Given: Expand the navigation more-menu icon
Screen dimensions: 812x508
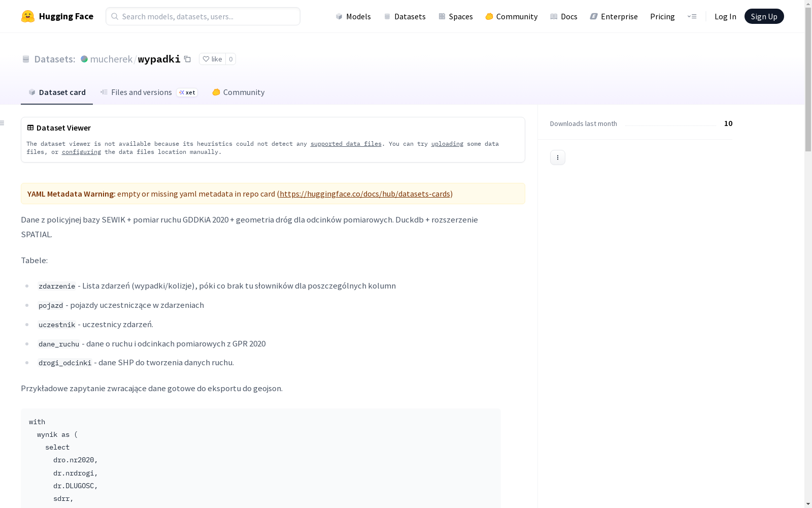Looking at the screenshot, I should 692,16.
